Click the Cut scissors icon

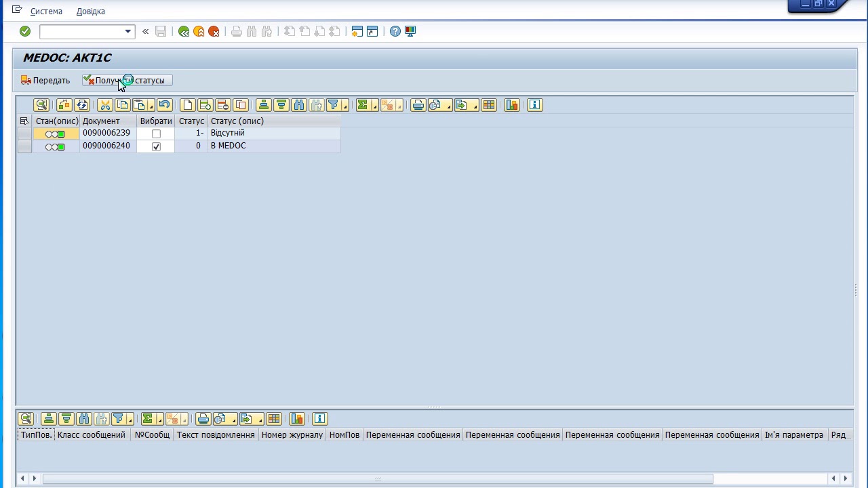pyautogui.click(x=104, y=105)
